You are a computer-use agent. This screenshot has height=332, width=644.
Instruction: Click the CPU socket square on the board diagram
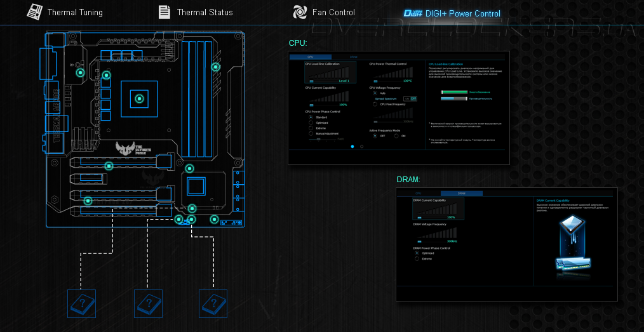[139, 99]
